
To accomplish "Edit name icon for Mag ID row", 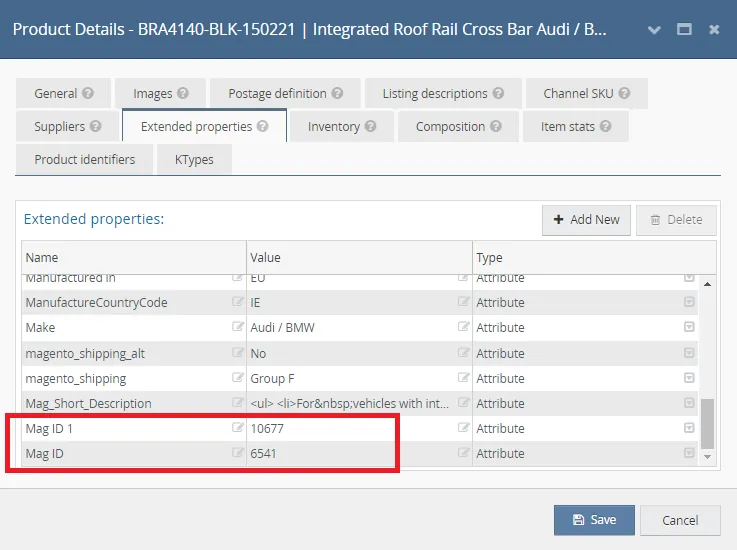I will [x=238, y=452].
